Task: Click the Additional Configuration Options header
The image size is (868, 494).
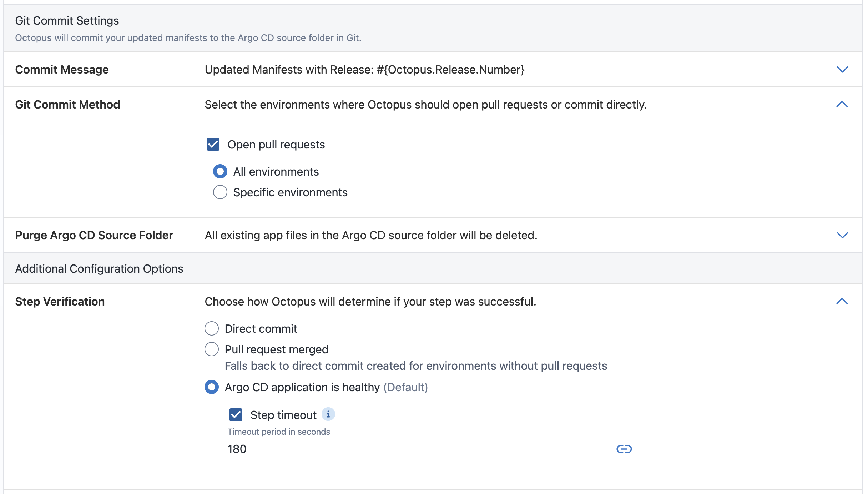Action: pos(99,268)
